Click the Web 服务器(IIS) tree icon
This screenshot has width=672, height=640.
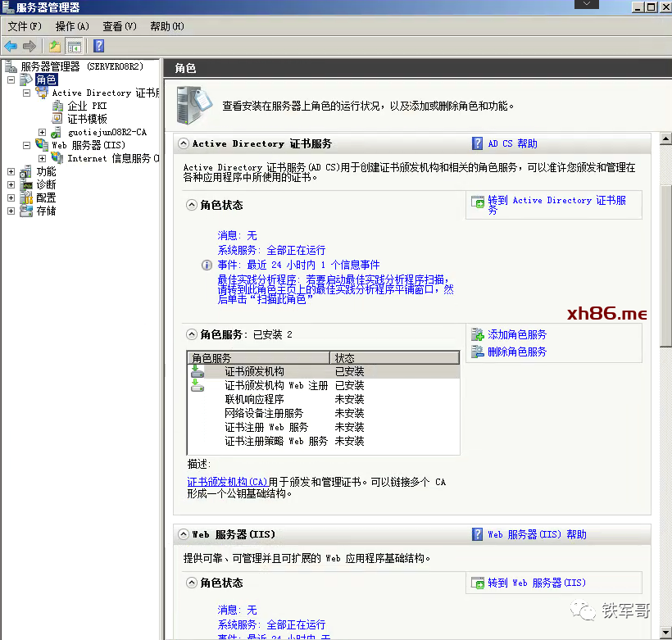42,145
